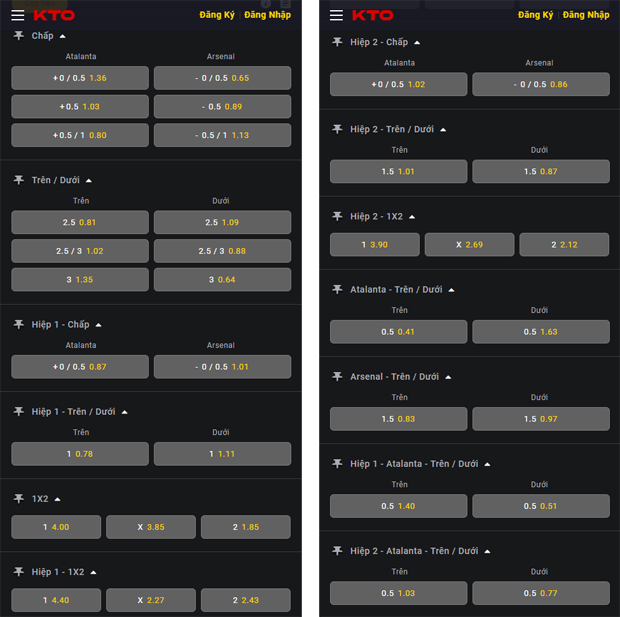Click pin icon for Arsenal - Trên / Dưới
The height and width of the screenshot is (617, 620).
(x=338, y=377)
